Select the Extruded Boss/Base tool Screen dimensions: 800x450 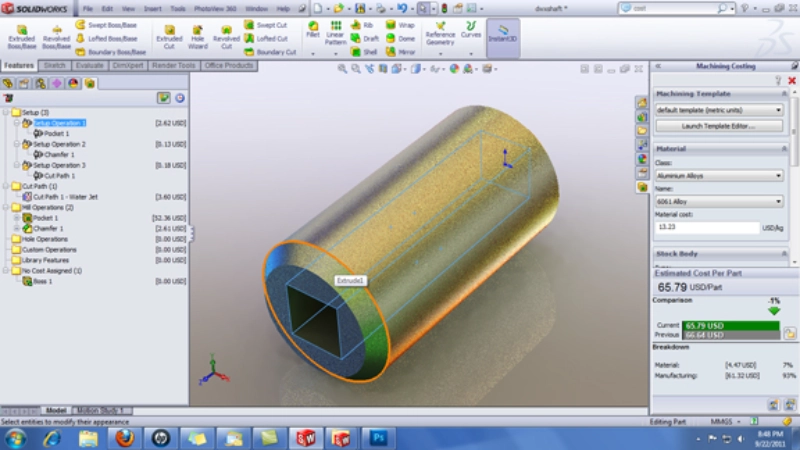pos(21,33)
